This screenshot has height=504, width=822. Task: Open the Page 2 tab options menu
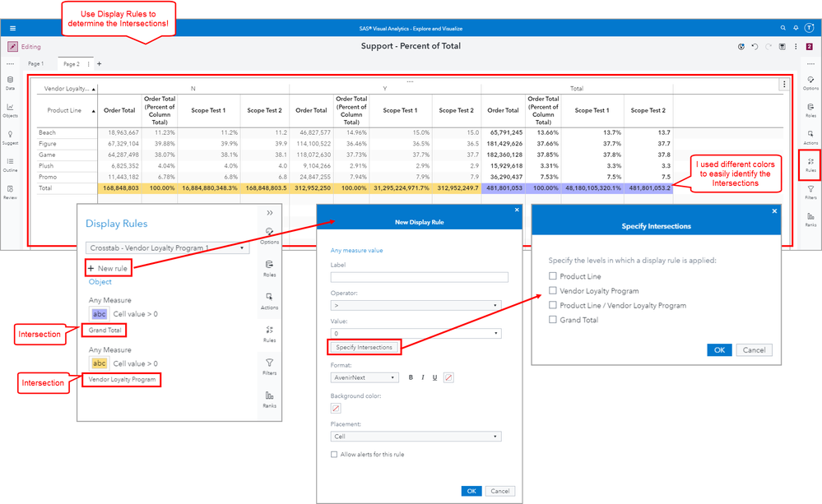pos(88,64)
